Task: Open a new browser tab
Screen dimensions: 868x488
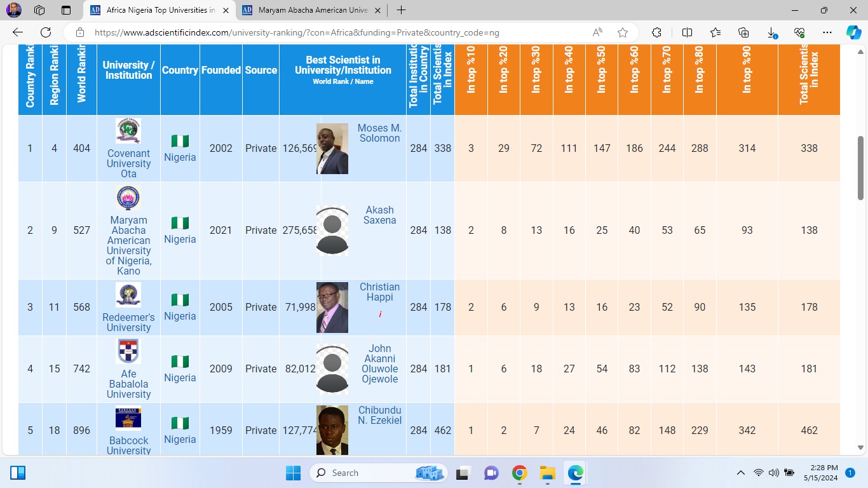Action: click(402, 10)
